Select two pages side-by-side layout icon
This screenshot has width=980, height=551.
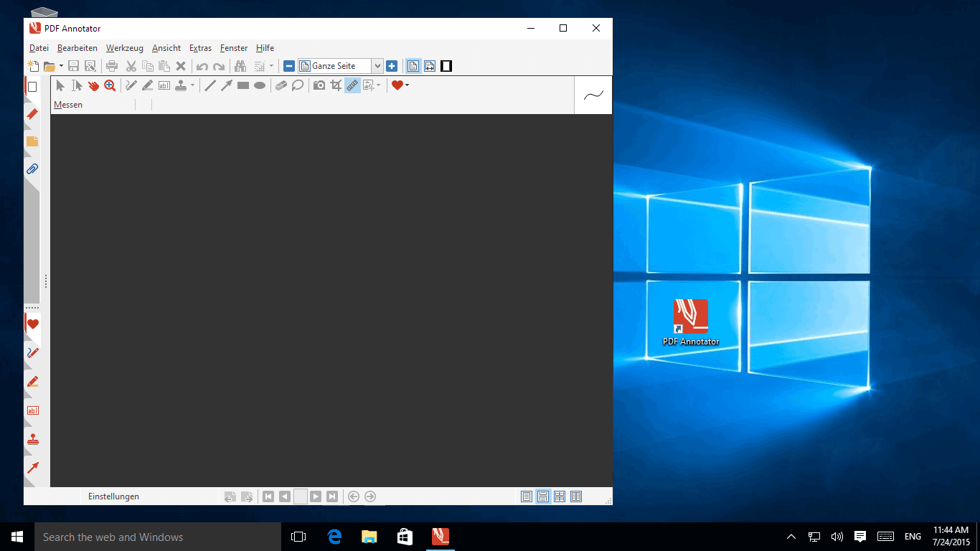[576, 496]
